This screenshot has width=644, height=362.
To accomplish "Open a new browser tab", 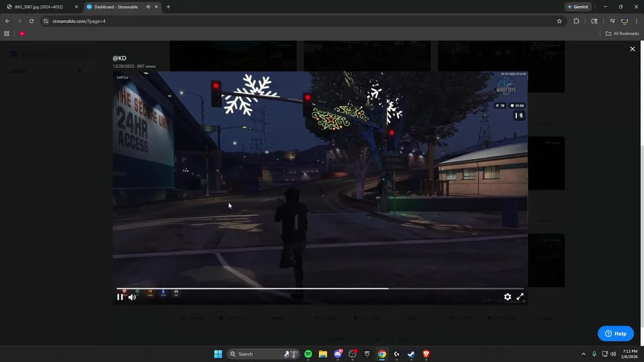I will coord(168,7).
